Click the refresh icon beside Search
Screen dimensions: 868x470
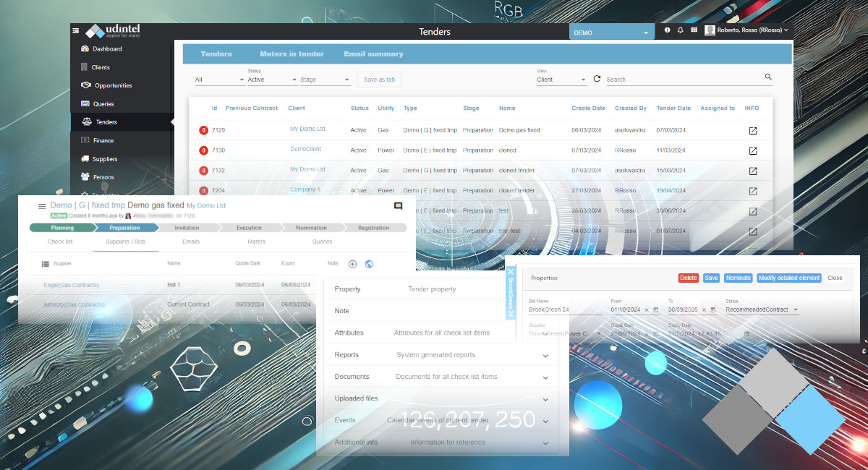[597, 79]
